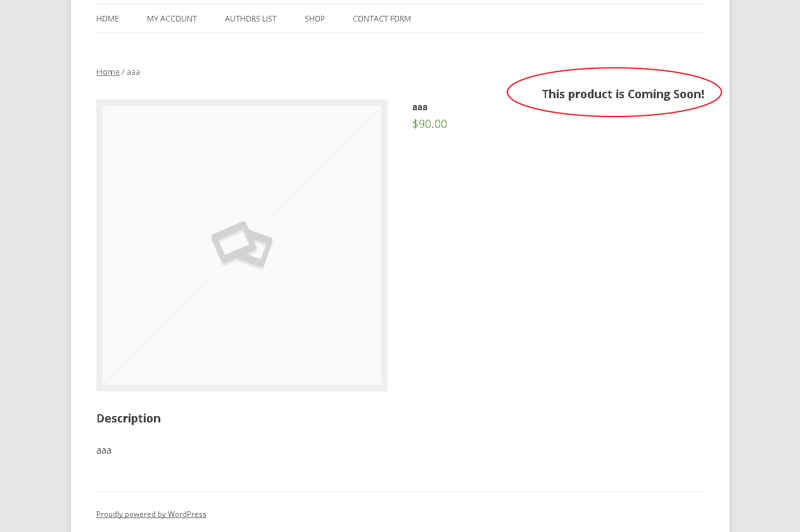Click the product title aaa
This screenshot has height=532, width=800.
click(x=420, y=107)
